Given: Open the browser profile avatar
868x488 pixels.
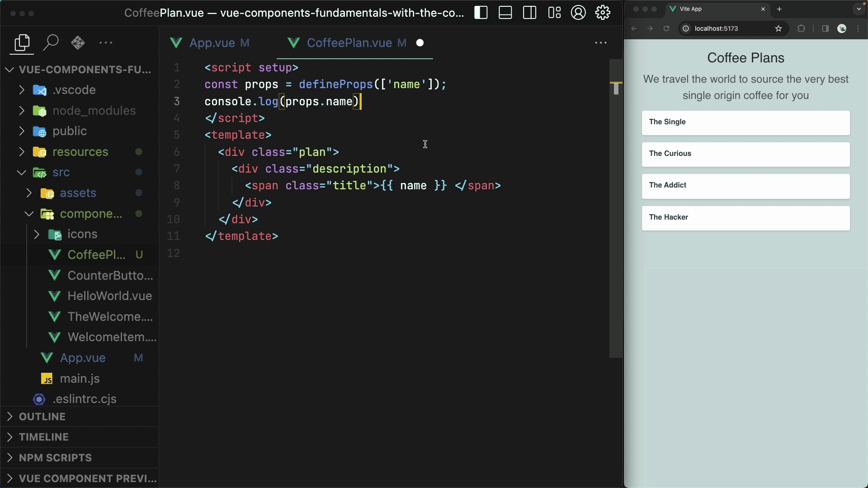Looking at the screenshot, I should click(x=842, y=28).
